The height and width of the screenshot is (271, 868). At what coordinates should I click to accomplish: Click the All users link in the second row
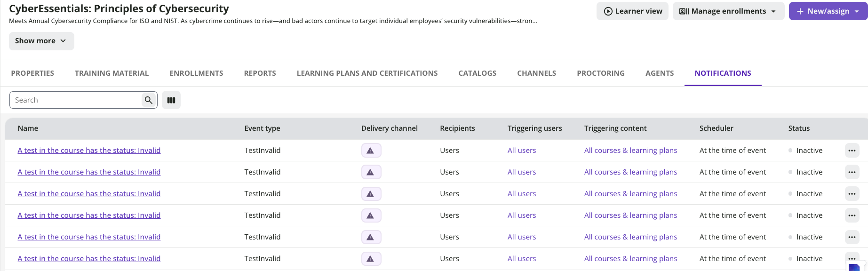point(522,172)
